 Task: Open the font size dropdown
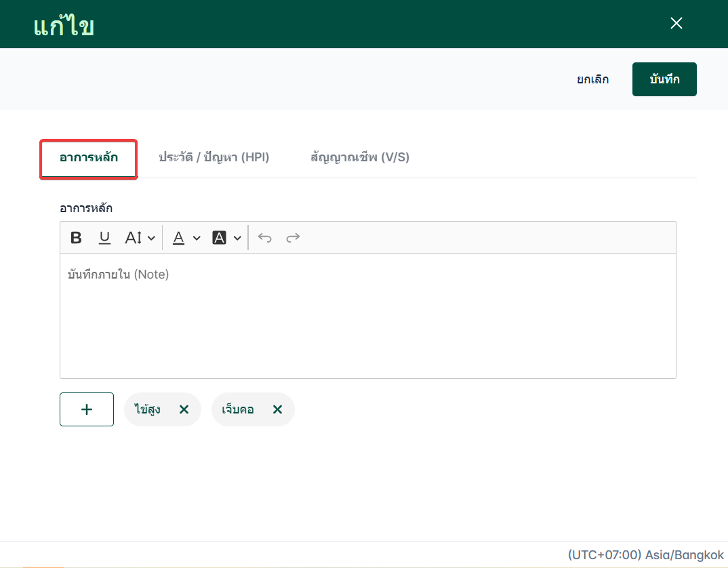tap(140, 238)
